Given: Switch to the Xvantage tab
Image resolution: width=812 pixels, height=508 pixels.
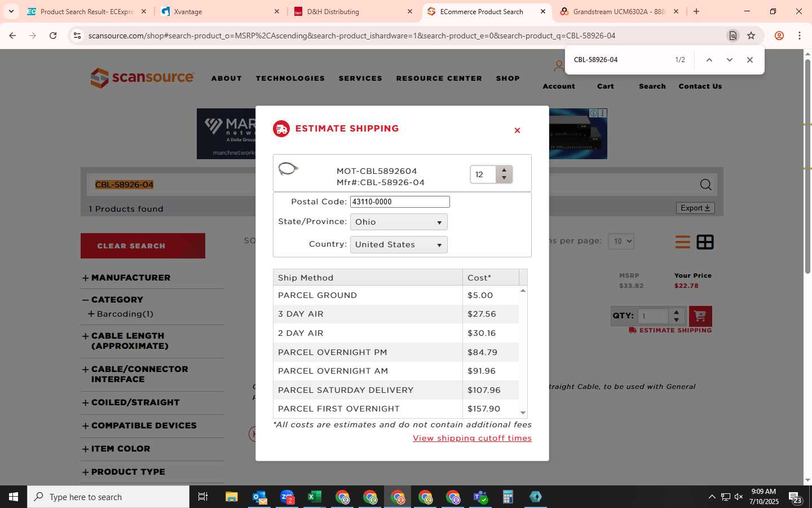Looking at the screenshot, I should [x=221, y=11].
